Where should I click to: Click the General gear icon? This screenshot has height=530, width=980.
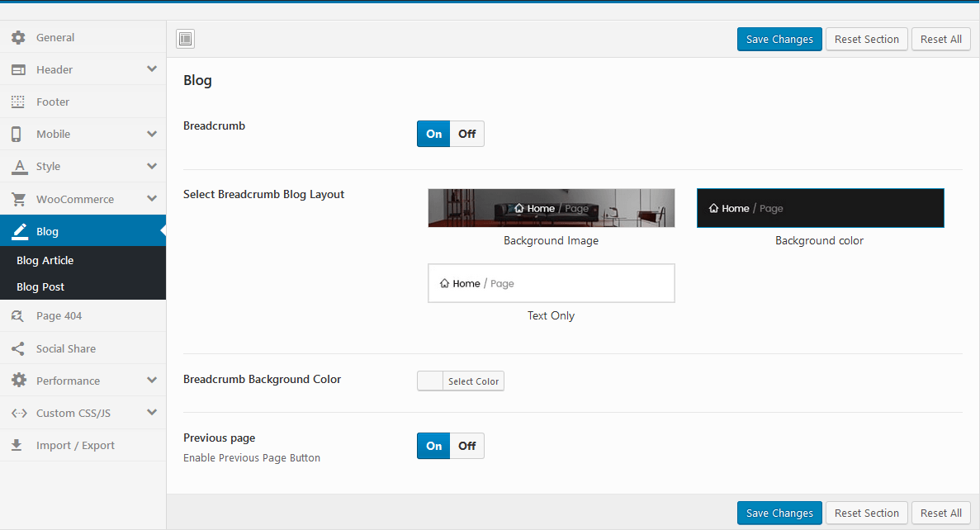(x=19, y=37)
